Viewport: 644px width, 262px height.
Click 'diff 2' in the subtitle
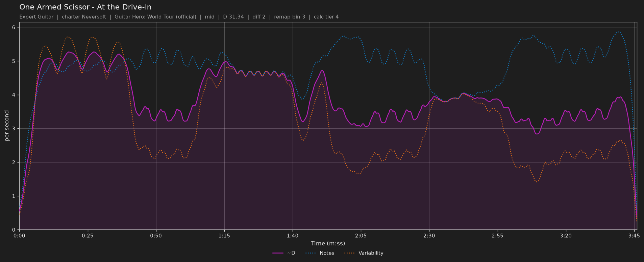pos(259,17)
